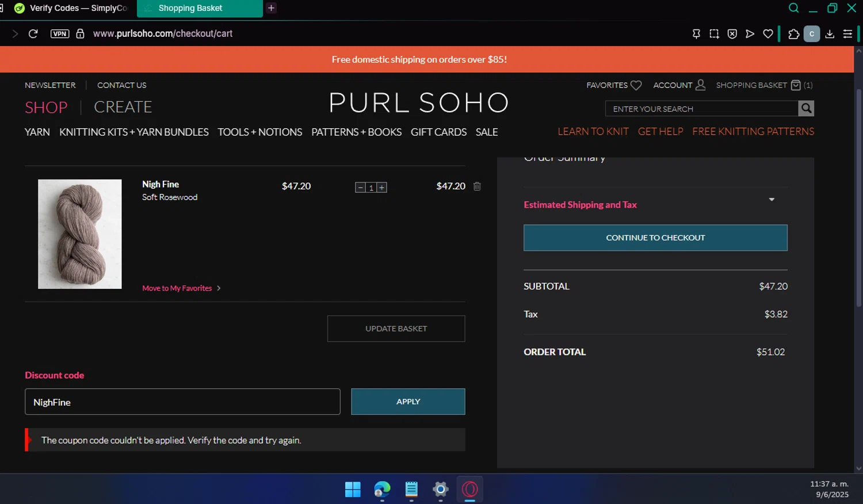This screenshot has width=863, height=504.
Task: Switch to Verify Codes SimplyCodes tab
Action: (70, 8)
